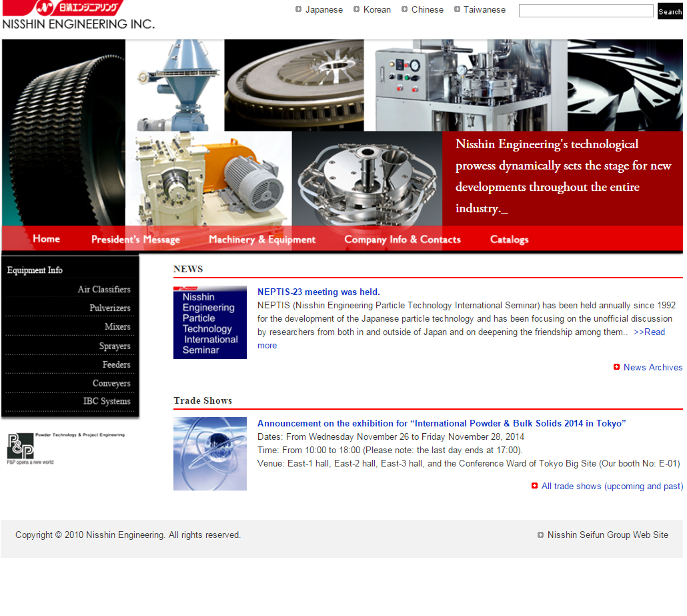
Task: Open Company Info & Contacts menu
Action: (x=402, y=240)
